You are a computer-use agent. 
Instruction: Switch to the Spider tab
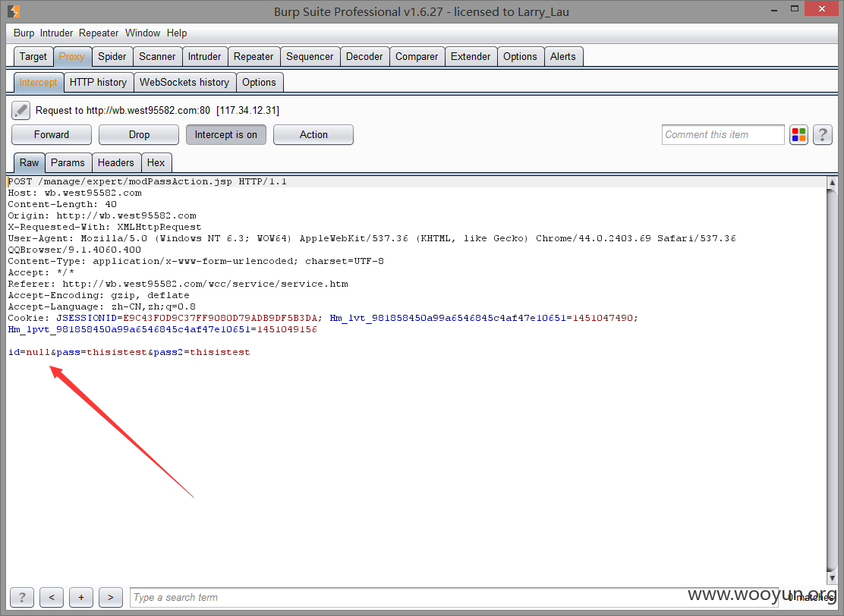point(112,56)
